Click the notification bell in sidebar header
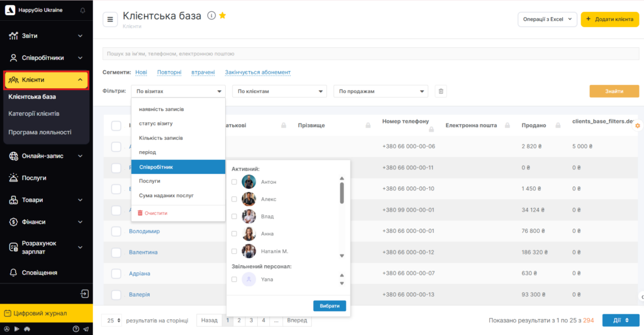The width and height of the screenshot is (644, 335). [x=83, y=11]
